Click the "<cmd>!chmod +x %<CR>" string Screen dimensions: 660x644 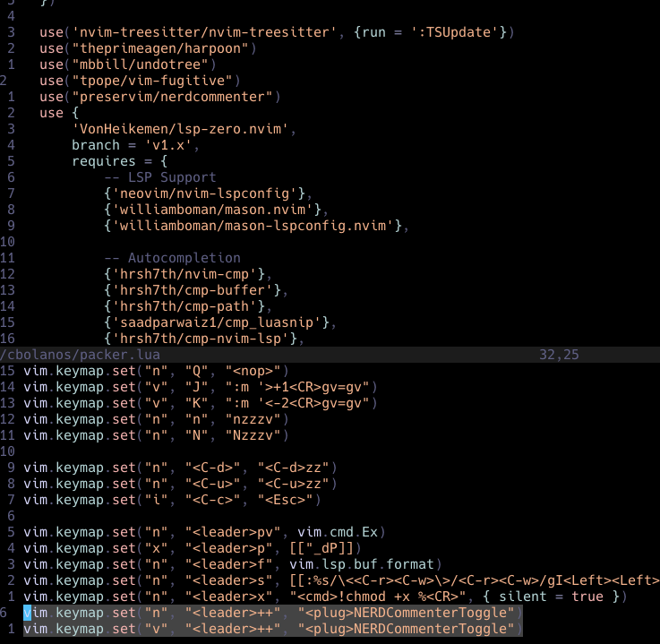(377, 597)
